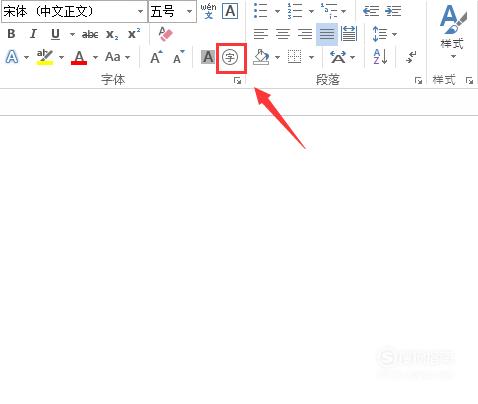The width and height of the screenshot is (478, 404).
Task: Click Multilevel List icon
Action: tap(329, 11)
